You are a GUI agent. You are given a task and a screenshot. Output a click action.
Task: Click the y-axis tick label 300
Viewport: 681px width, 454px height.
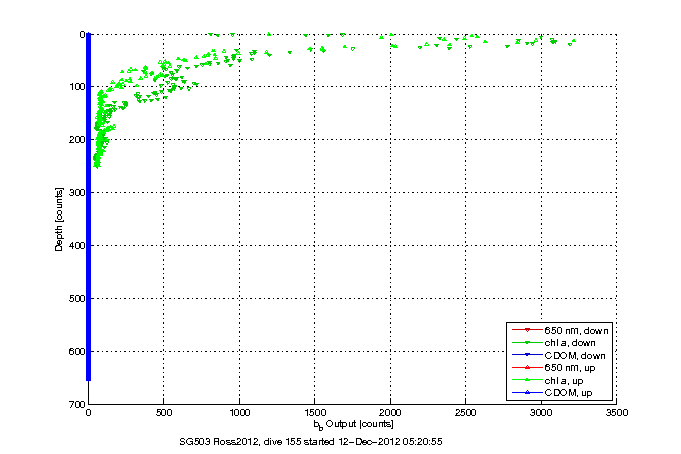(77, 192)
